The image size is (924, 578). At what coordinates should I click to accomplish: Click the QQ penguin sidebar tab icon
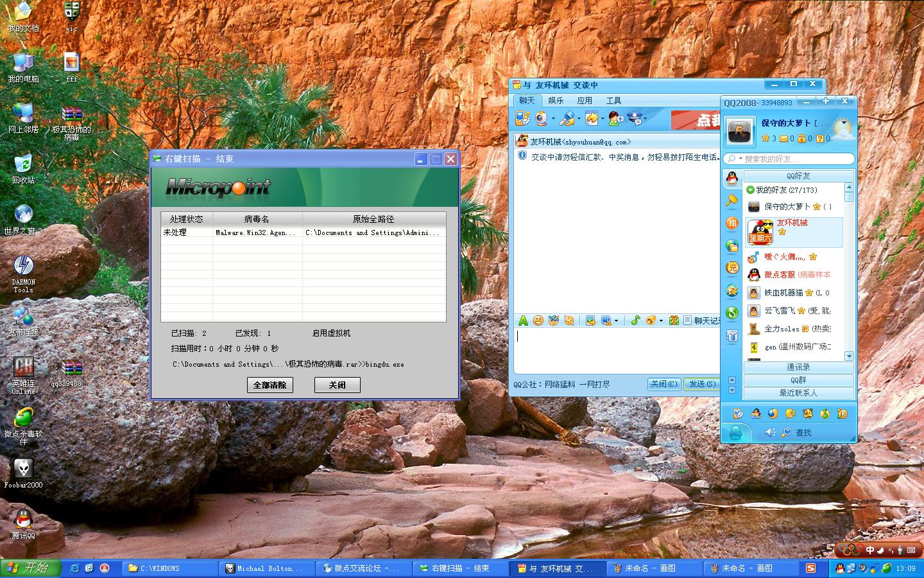[x=732, y=178]
